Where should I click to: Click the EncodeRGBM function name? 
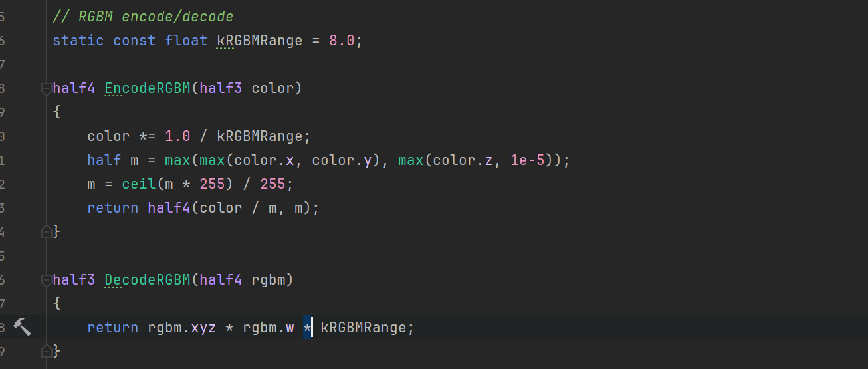click(148, 88)
